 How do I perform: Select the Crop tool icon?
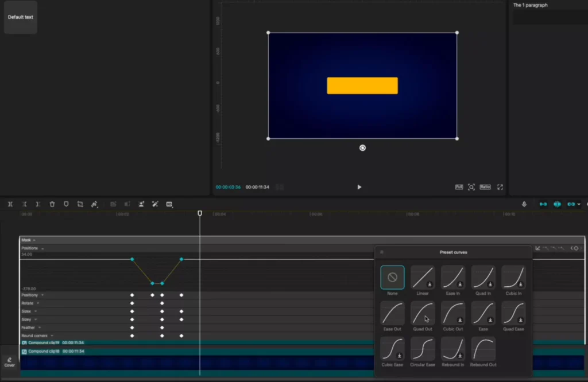80,204
